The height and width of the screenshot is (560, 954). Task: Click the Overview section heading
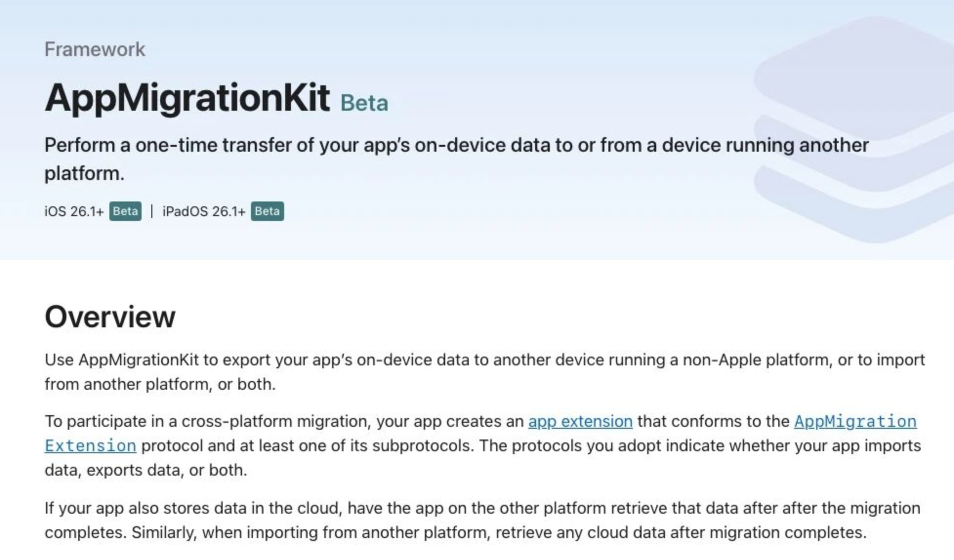[110, 317]
